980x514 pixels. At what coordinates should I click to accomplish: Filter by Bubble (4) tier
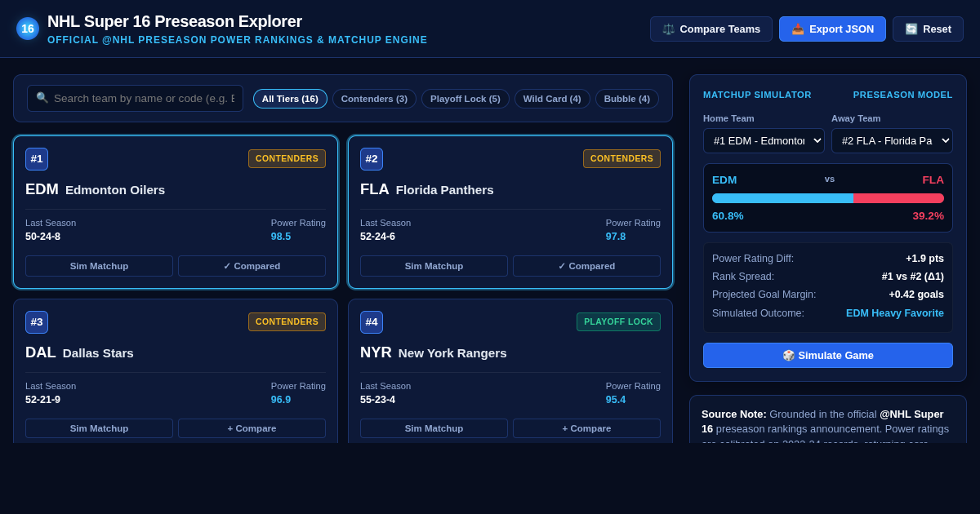tap(627, 99)
